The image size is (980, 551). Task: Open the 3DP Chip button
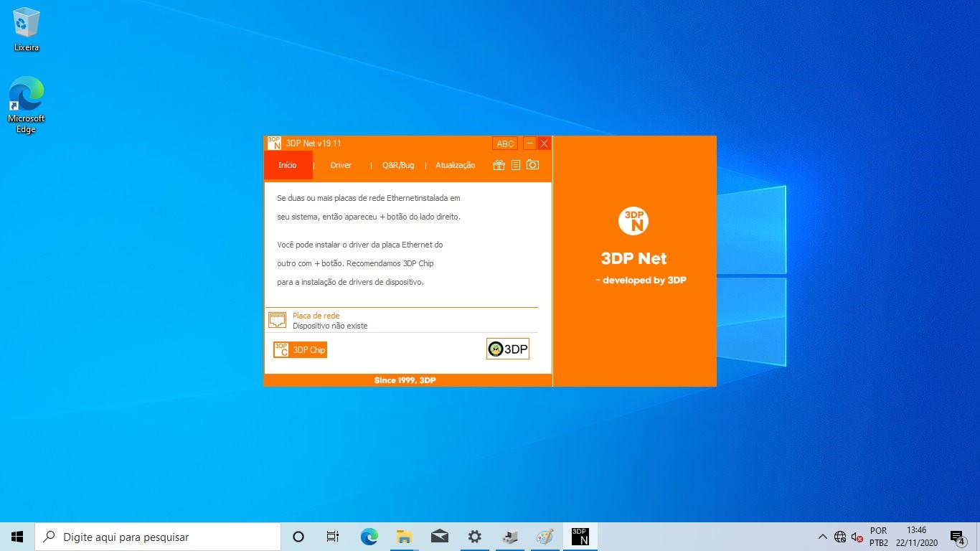click(300, 349)
